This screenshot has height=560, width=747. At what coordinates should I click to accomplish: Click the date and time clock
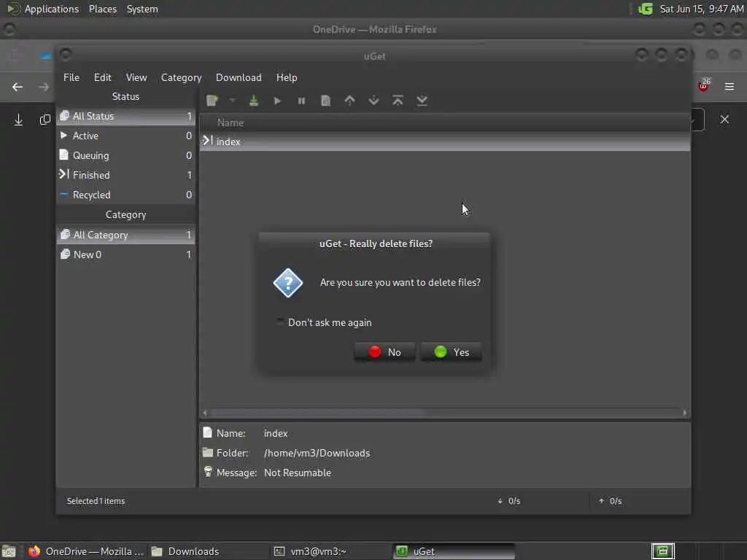click(701, 9)
